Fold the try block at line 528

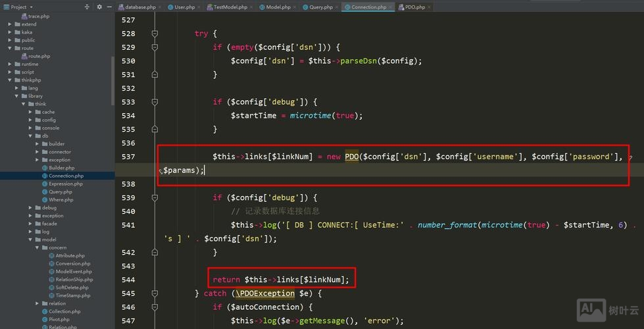(155, 34)
